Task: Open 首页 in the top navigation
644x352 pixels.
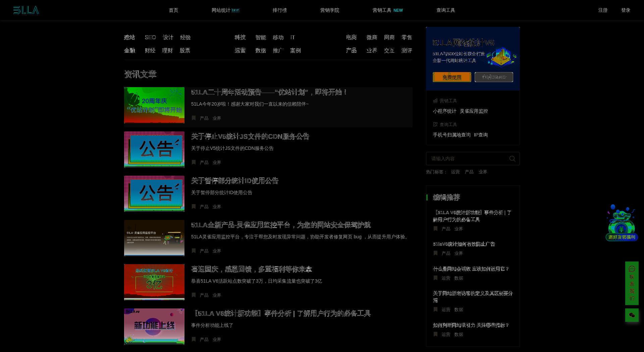Action: tap(173, 10)
